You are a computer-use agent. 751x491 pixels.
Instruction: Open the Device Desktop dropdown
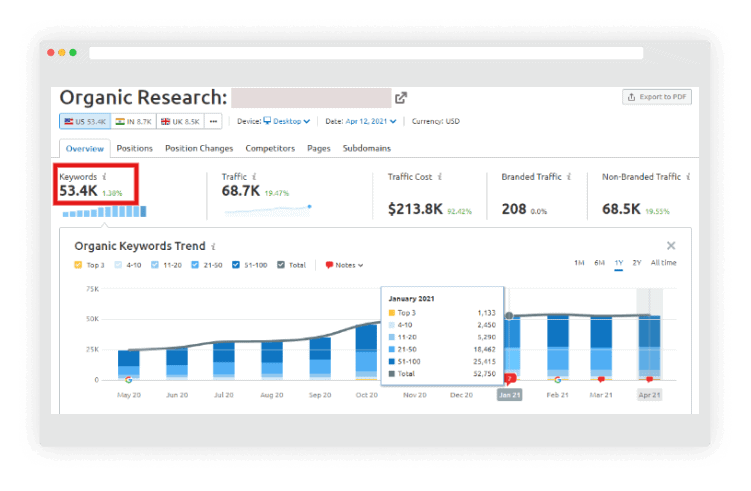[x=288, y=121]
